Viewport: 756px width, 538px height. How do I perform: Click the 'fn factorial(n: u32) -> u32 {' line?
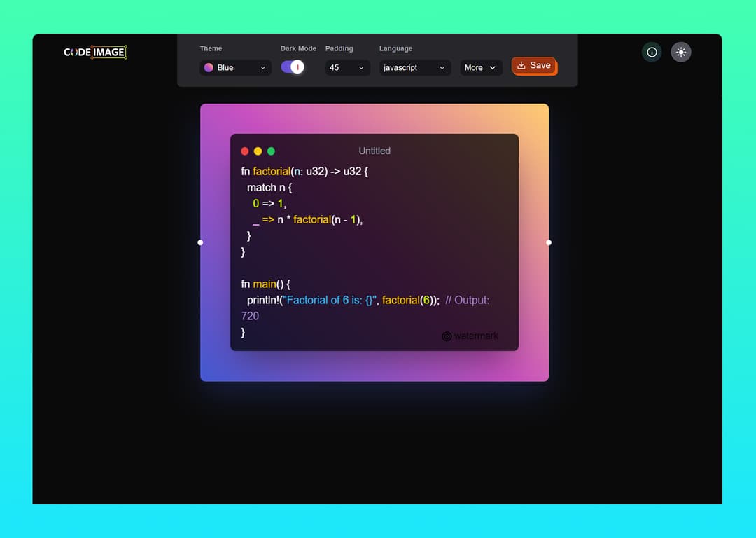304,172
